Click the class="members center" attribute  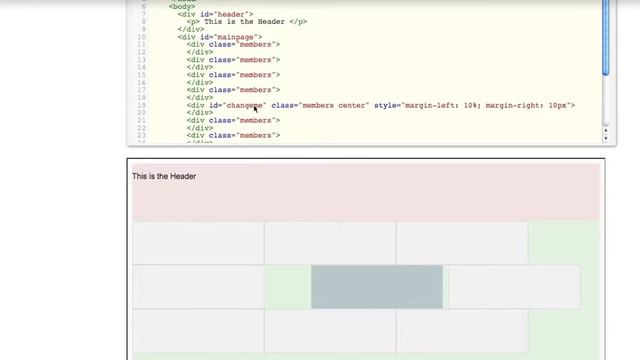tap(320, 105)
